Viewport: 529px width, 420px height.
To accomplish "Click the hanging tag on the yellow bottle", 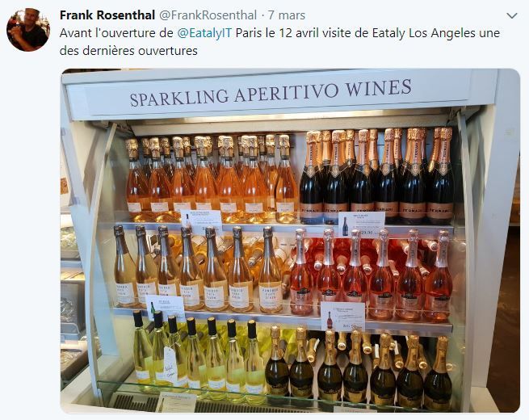I will click(x=170, y=365).
